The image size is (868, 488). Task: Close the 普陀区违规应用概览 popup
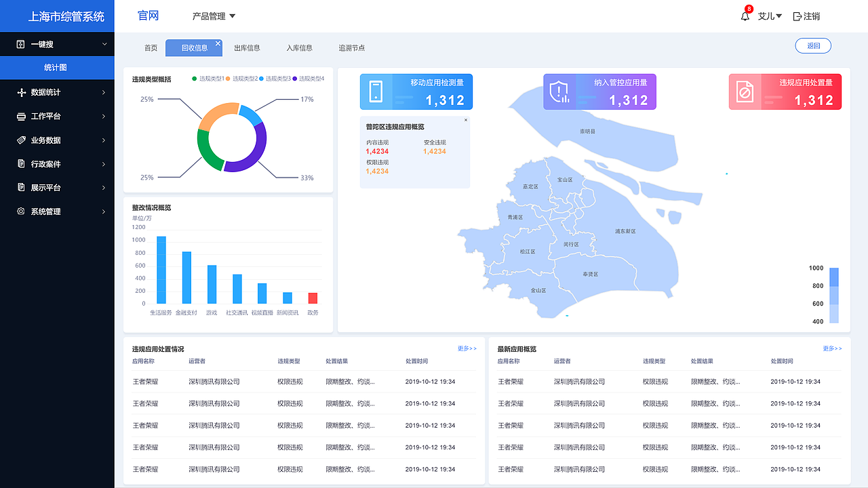coord(465,119)
